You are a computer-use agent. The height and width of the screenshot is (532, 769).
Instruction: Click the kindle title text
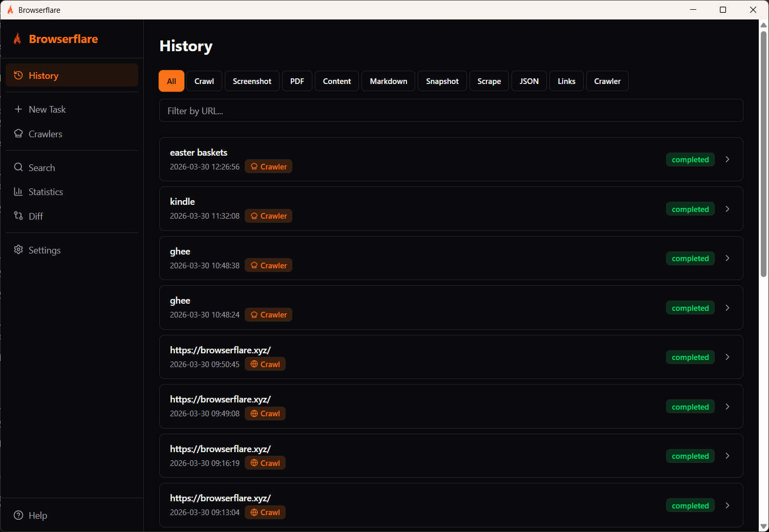[182, 201]
